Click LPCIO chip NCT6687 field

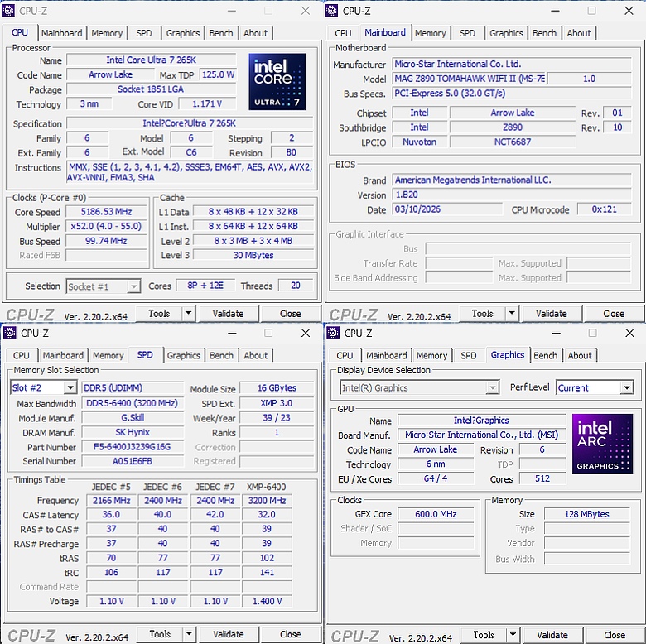click(513, 142)
